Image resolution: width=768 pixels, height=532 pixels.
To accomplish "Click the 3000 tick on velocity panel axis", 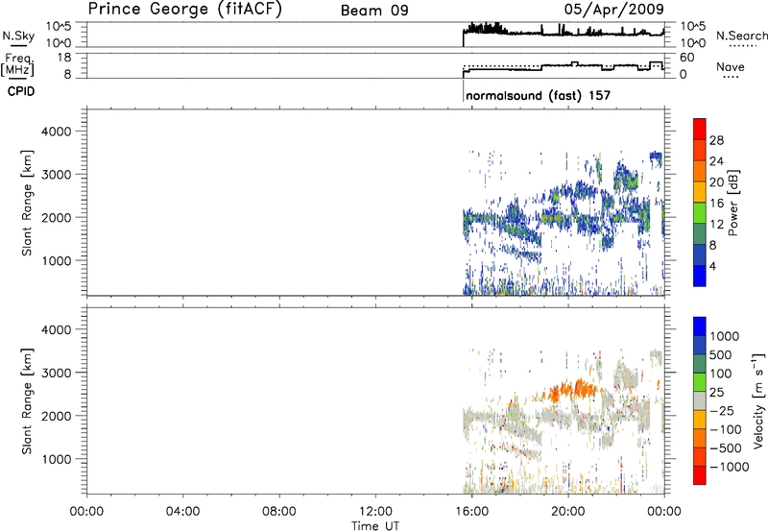I will pos(56,373).
